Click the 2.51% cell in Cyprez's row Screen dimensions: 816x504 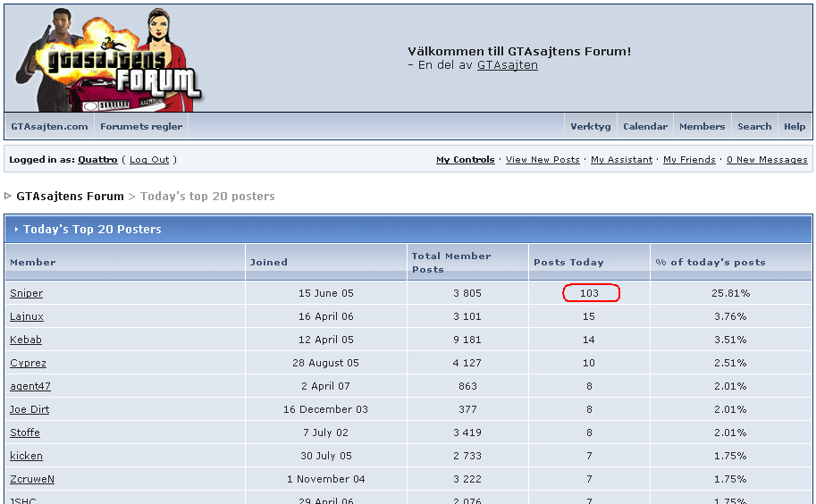click(731, 363)
